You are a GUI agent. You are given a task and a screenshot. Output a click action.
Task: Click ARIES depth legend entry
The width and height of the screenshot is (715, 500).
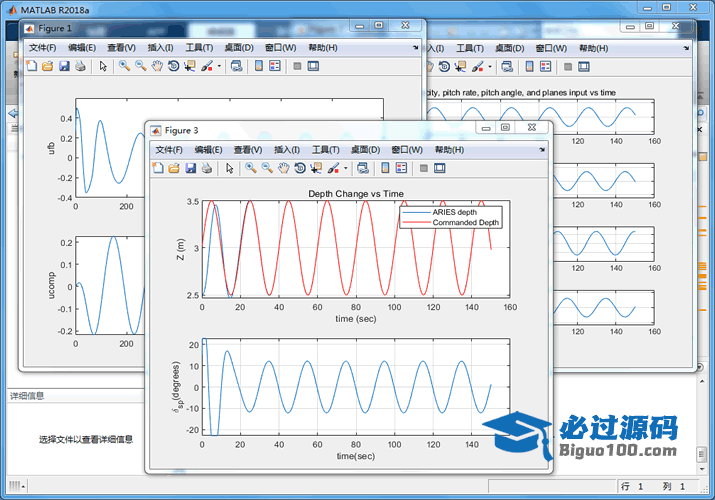pyautogui.click(x=454, y=212)
